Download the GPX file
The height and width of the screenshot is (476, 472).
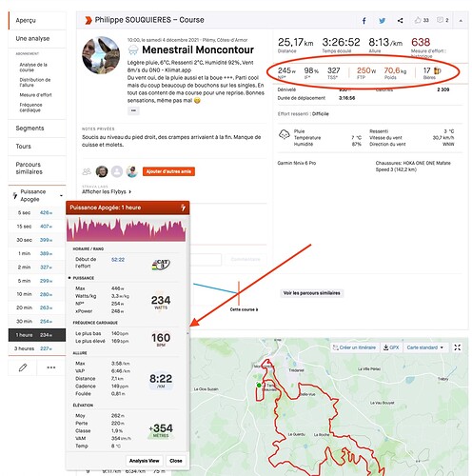tap(391, 347)
